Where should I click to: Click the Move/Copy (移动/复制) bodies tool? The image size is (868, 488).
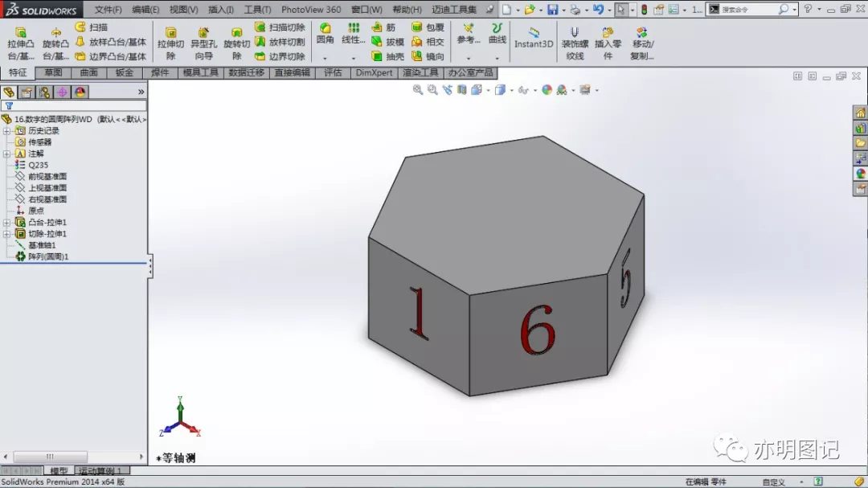(x=642, y=43)
